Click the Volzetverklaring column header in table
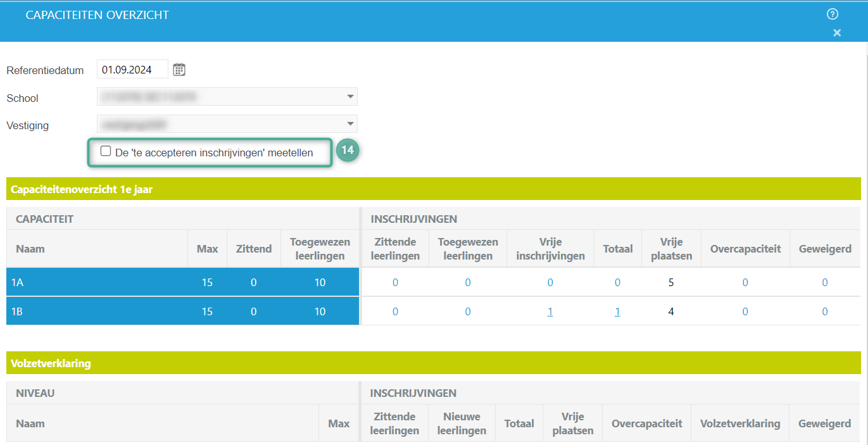868x445 pixels. click(739, 423)
